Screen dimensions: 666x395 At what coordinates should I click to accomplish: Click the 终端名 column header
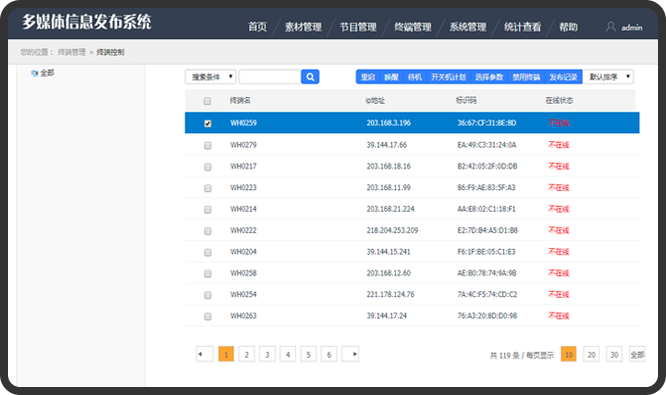240,101
